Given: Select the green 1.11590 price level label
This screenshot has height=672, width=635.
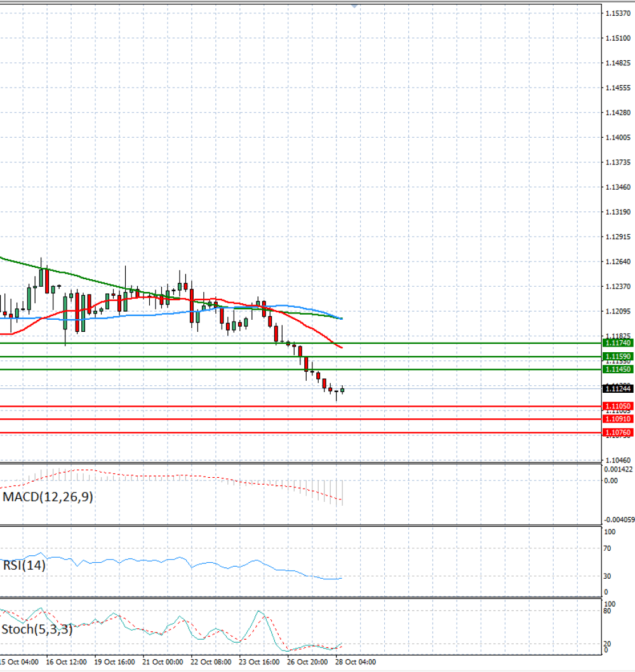Looking at the screenshot, I should click(618, 357).
